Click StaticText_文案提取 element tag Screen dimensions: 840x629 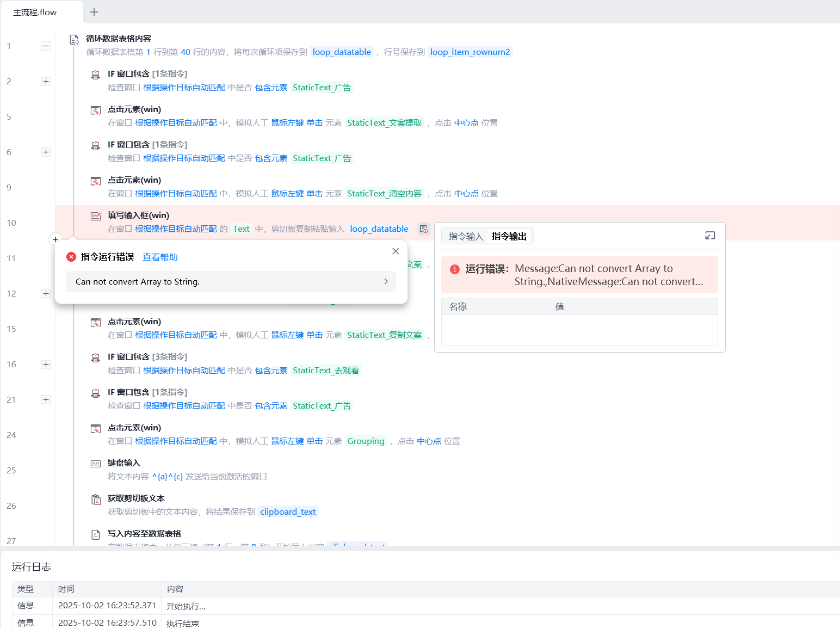click(x=385, y=123)
